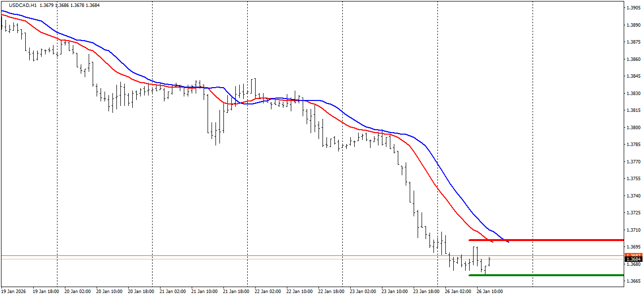Click the "1.3725" price scale label
Image resolution: width=644 pixels, height=297 pixels.
click(634, 213)
